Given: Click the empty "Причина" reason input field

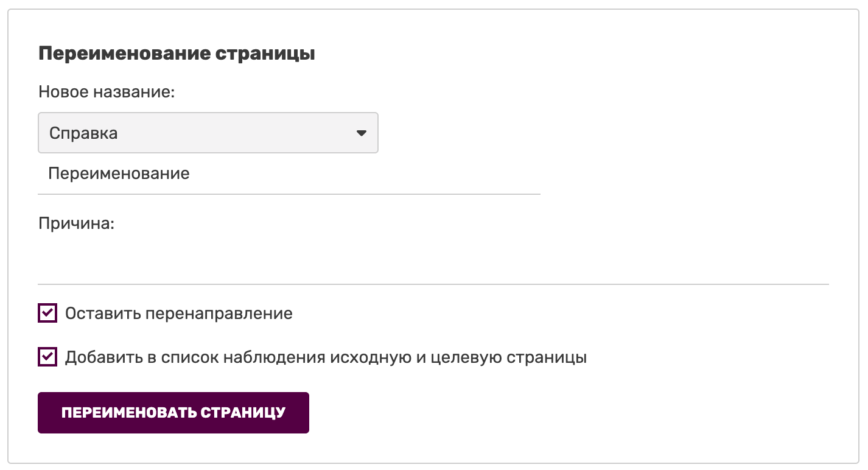Looking at the screenshot, I should click(x=433, y=265).
